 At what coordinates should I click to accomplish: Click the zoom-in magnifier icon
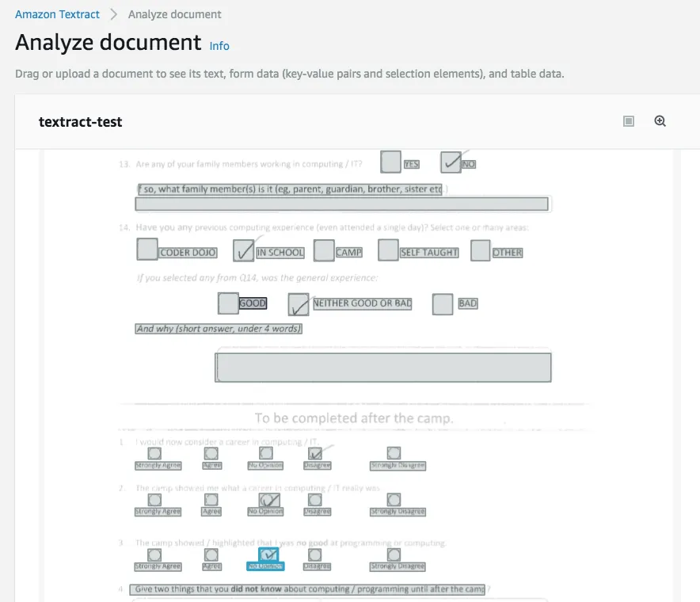coord(660,121)
